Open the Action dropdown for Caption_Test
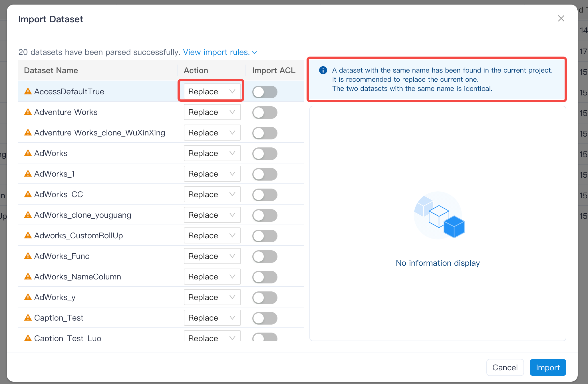The image size is (588, 384). [212, 318]
